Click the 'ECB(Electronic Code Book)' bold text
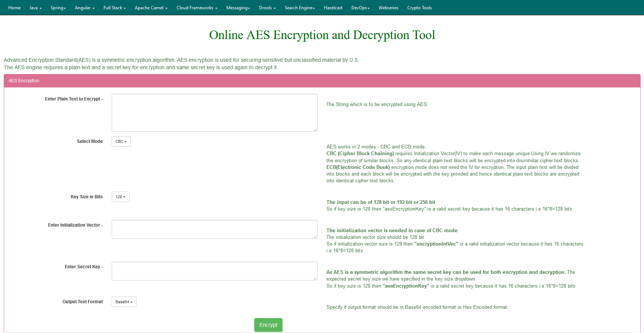The width and height of the screenshot is (644, 333). 358,167
